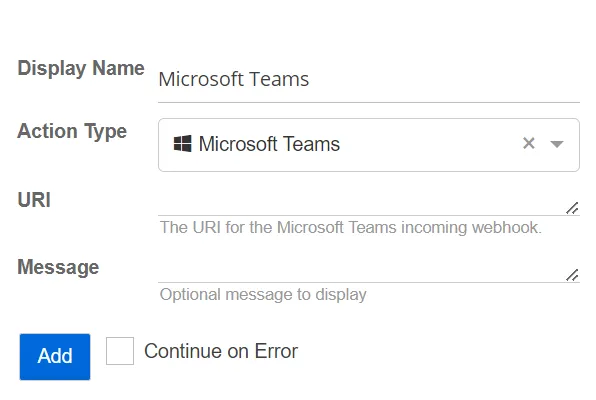Image resolution: width=596 pixels, height=400 pixels.
Task: Click the Windows logo icon in Action Type
Action: point(182,144)
